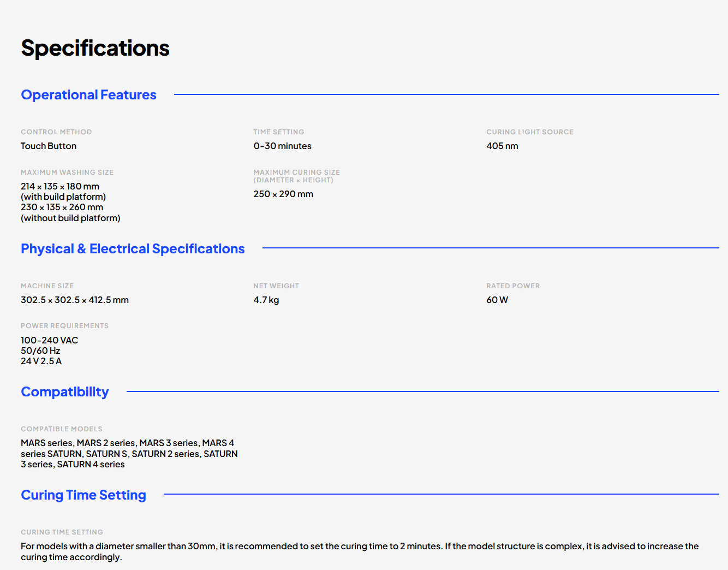The image size is (728, 570).
Task: Select the Operational Features section heading
Action: click(88, 95)
